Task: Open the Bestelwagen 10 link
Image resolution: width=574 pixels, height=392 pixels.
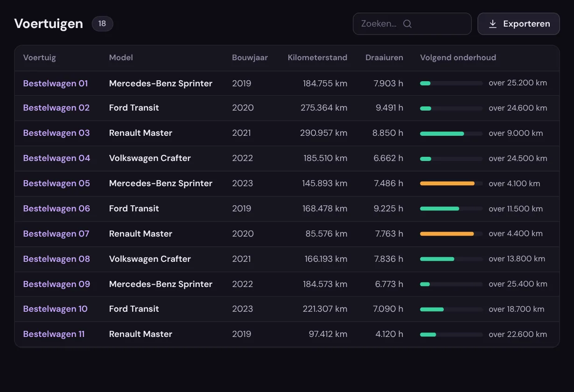Action: pos(56,309)
